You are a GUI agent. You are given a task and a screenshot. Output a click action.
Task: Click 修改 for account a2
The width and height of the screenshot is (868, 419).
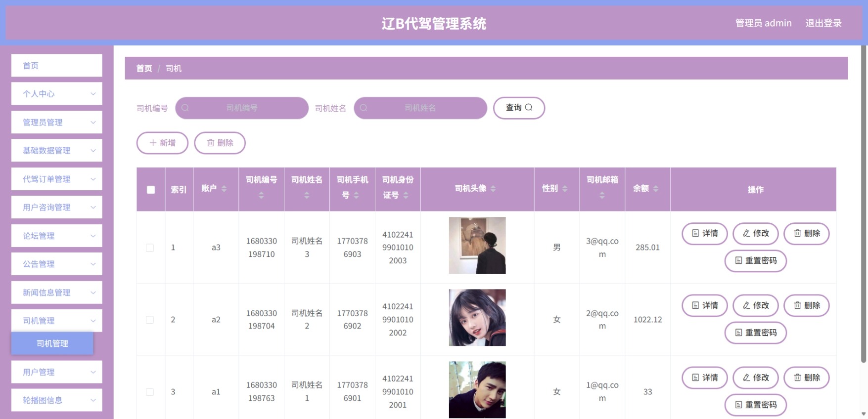point(756,306)
